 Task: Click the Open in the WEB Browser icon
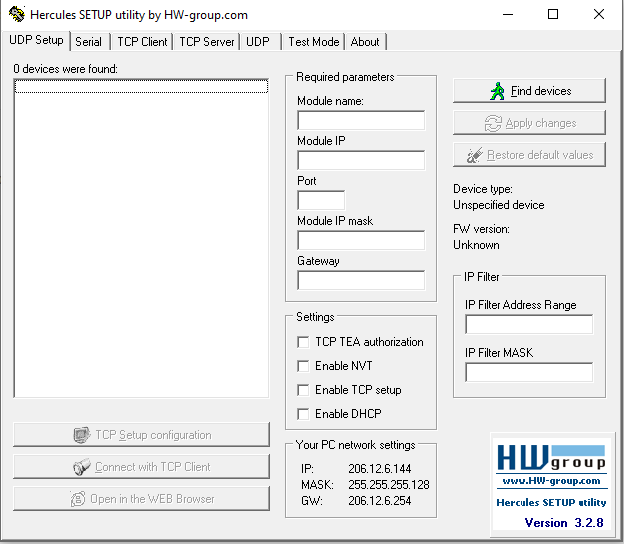click(x=78, y=499)
